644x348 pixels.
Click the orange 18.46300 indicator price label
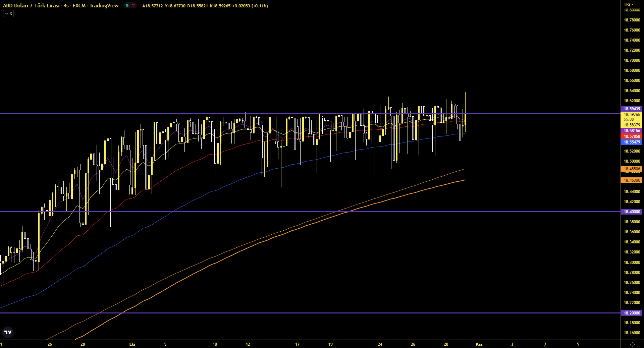click(632, 180)
